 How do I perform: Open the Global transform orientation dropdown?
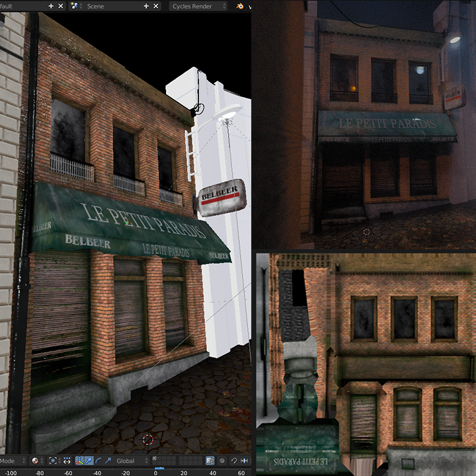coord(130,460)
